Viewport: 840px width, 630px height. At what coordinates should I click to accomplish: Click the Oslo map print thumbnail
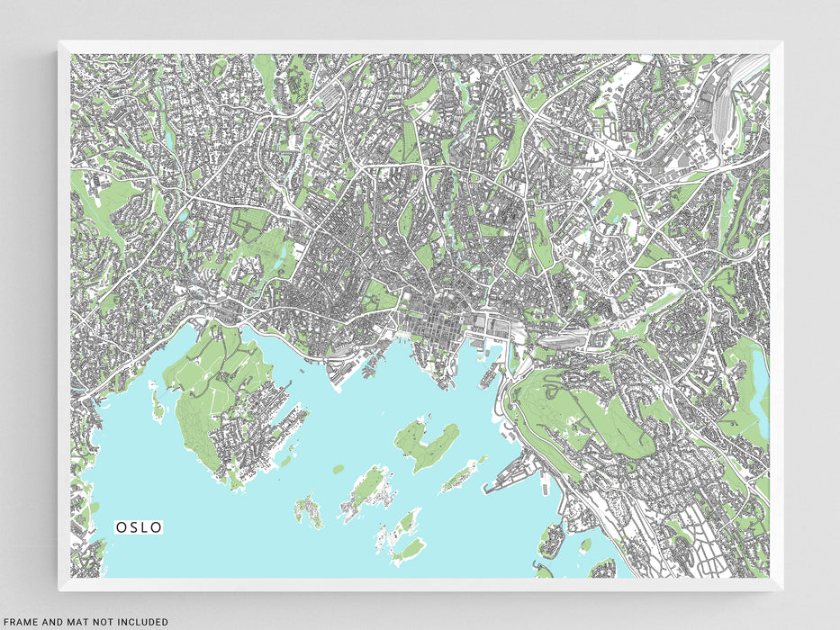(x=420, y=315)
